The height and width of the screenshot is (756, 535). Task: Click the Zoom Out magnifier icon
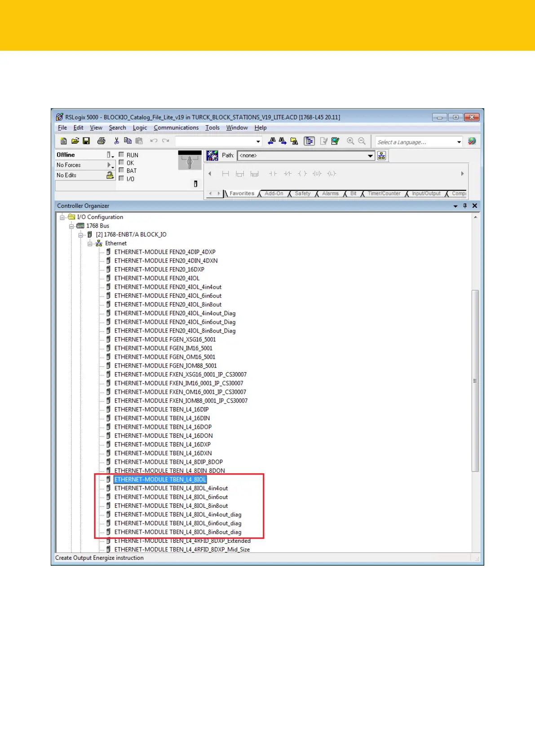[x=362, y=141]
